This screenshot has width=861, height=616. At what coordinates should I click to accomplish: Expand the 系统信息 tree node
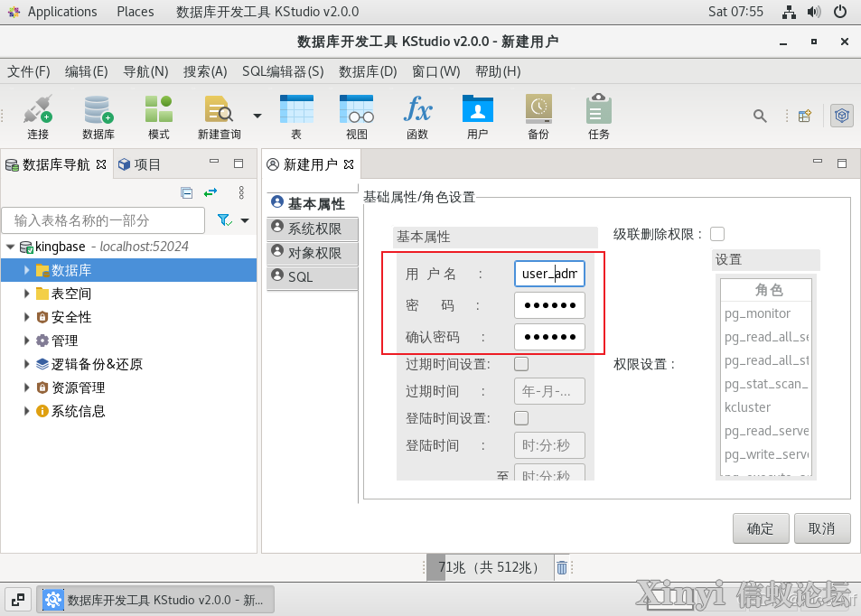pos(26,411)
